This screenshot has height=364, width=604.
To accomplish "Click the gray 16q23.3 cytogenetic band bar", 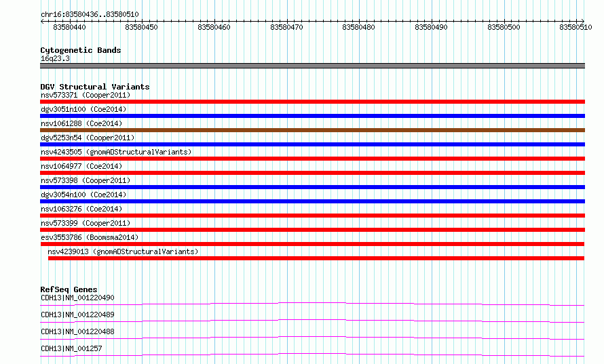I will point(312,66).
